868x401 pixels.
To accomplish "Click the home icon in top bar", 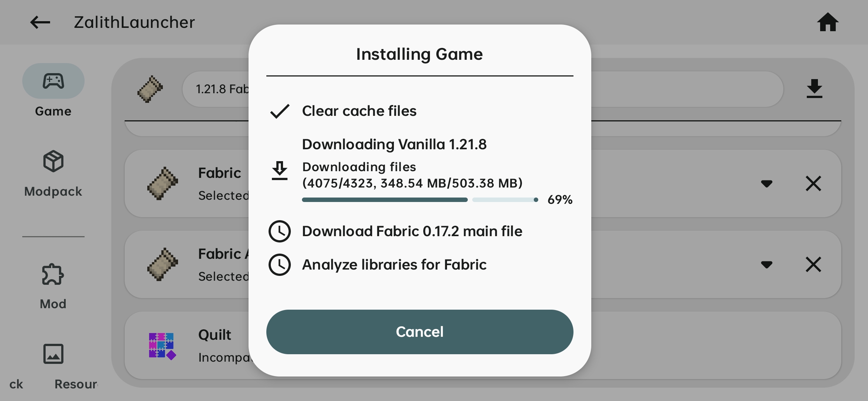I will pyautogui.click(x=828, y=22).
